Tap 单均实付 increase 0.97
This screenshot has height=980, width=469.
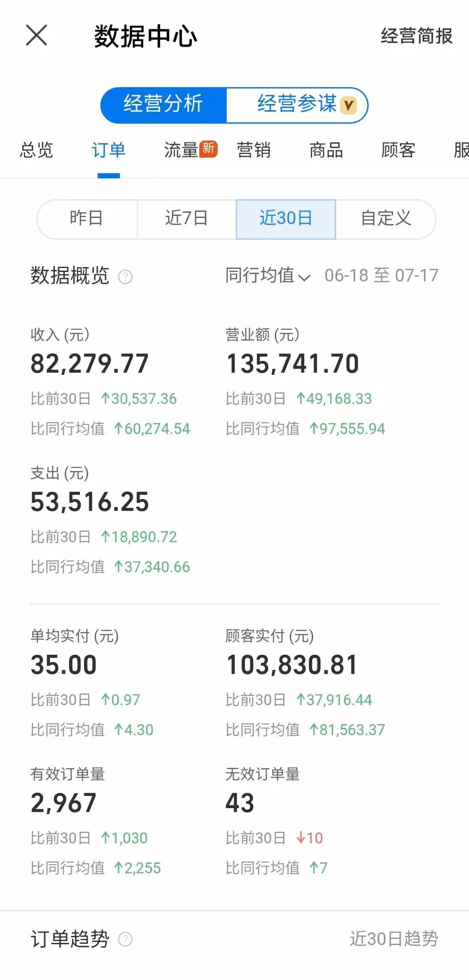[120, 700]
